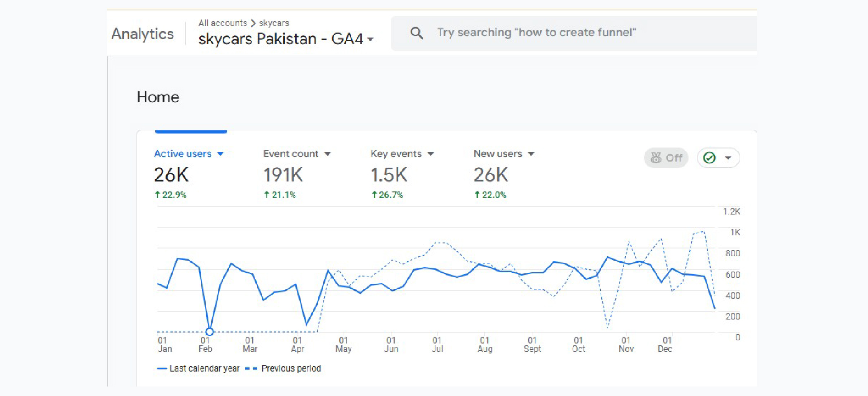Click the green up arrow beside 22.9%
Screen dimensions: 868x396
157,195
